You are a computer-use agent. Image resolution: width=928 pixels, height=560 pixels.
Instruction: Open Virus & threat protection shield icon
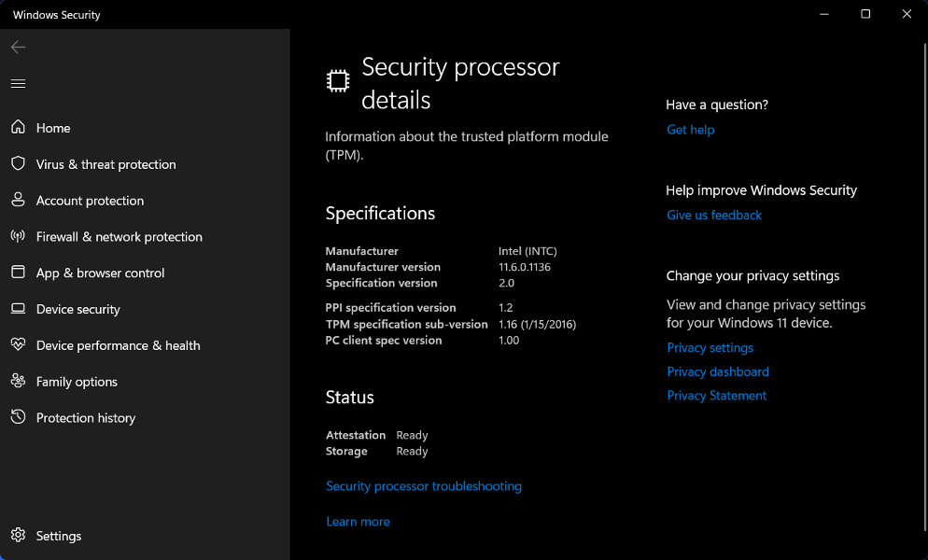pyautogui.click(x=18, y=164)
